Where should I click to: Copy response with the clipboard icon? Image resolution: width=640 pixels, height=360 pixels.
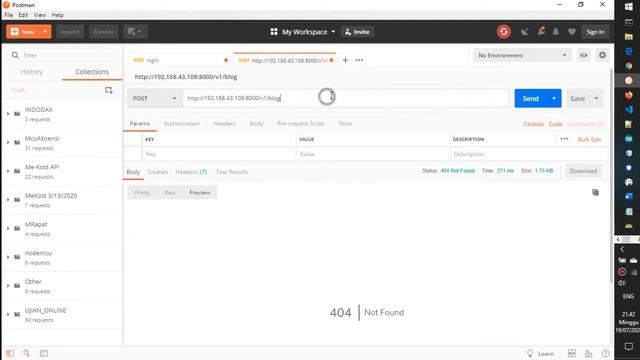(596, 192)
